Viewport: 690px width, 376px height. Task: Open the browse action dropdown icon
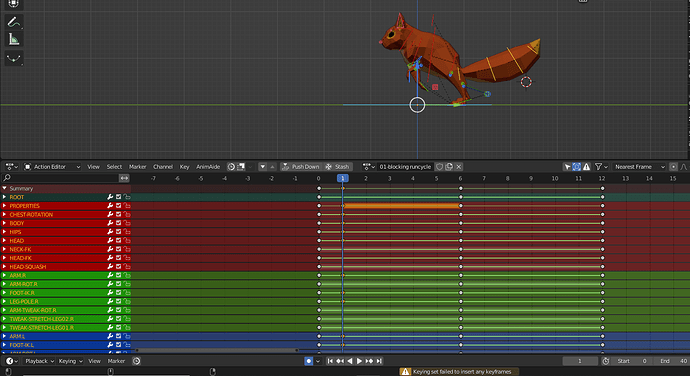[368, 167]
